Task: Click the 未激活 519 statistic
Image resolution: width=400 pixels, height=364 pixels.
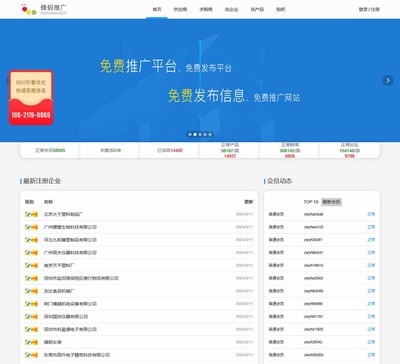Action: coord(110,150)
